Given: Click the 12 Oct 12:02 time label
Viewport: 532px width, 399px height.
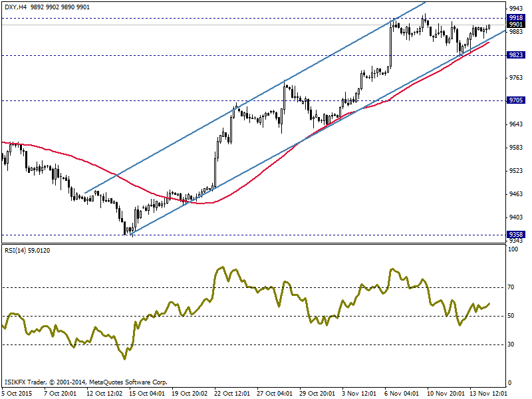Looking at the screenshot, I should [x=104, y=393].
